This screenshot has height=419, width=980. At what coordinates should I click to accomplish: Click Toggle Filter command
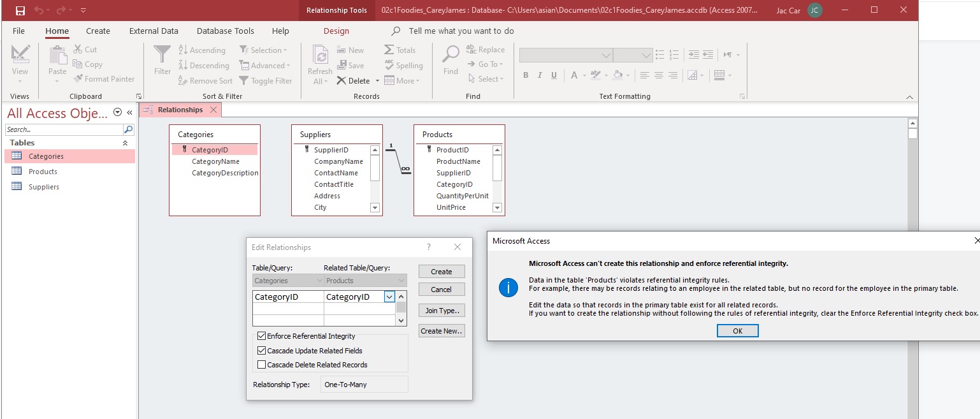[266, 80]
